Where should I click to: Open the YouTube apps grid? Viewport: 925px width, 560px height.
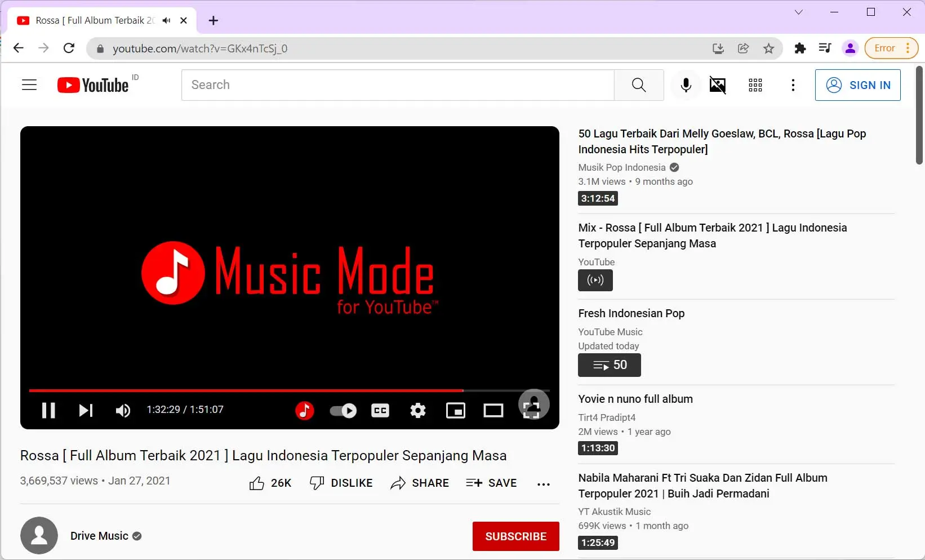coord(755,85)
